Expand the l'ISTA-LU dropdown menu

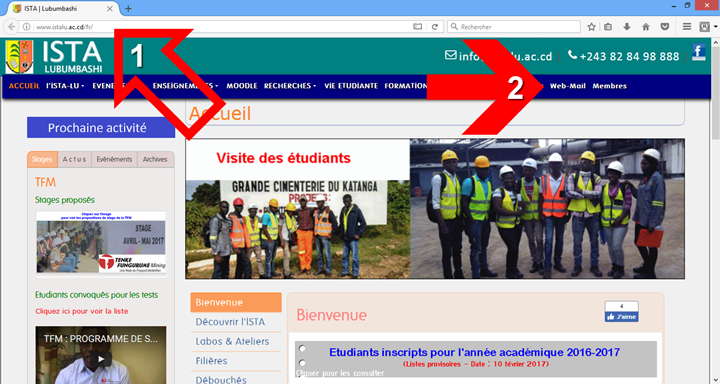(x=65, y=86)
